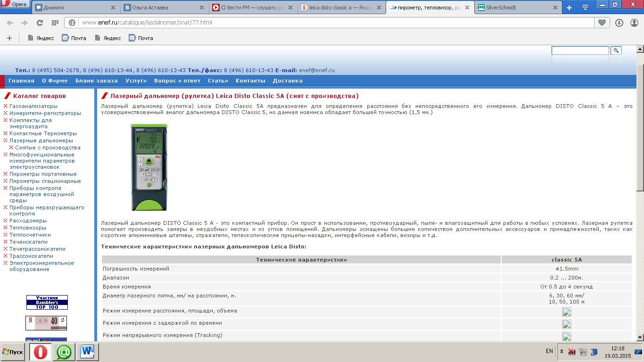Viewport: 644px width, 362px height.
Task: Switch to the Диалоги tab
Action: pos(76,8)
